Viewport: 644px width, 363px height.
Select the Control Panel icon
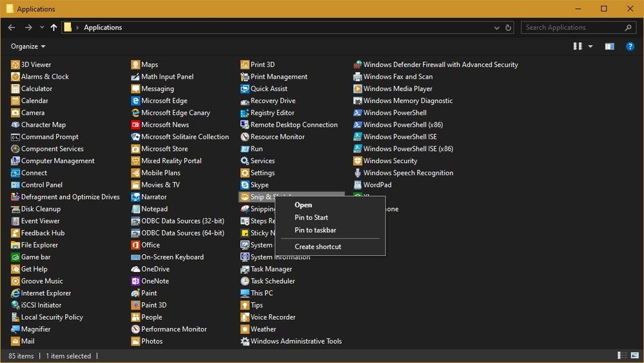(15, 185)
